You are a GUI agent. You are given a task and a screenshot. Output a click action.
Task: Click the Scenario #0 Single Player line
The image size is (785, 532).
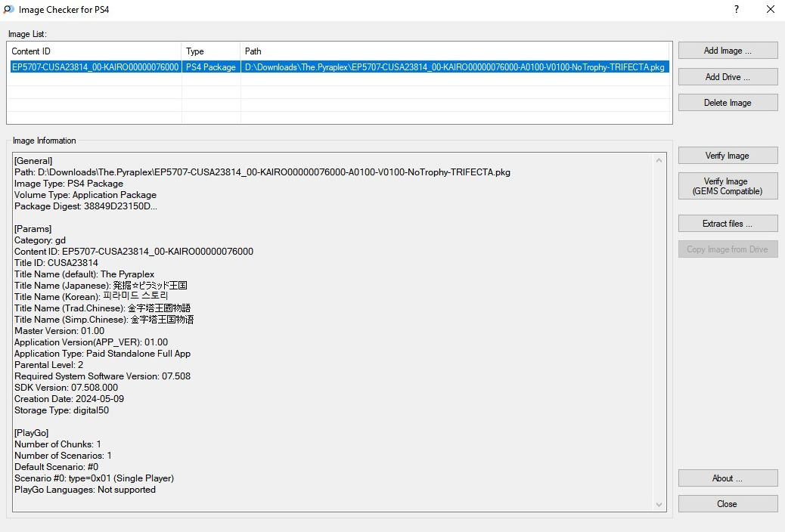coord(94,478)
